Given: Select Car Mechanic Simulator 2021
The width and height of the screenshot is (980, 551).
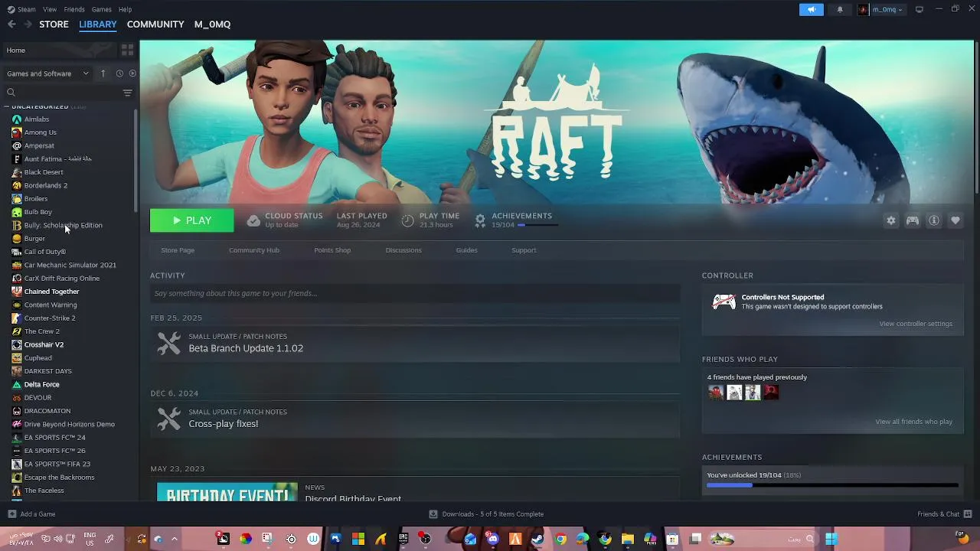Looking at the screenshot, I should coord(69,265).
